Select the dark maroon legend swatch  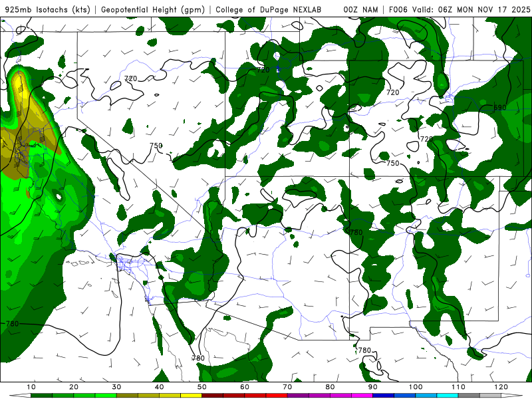(x=212, y=396)
